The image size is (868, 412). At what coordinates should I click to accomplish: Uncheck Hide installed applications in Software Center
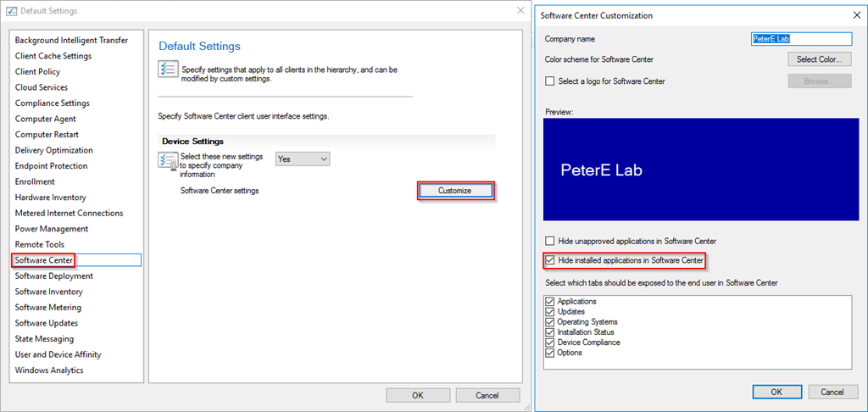click(x=551, y=260)
